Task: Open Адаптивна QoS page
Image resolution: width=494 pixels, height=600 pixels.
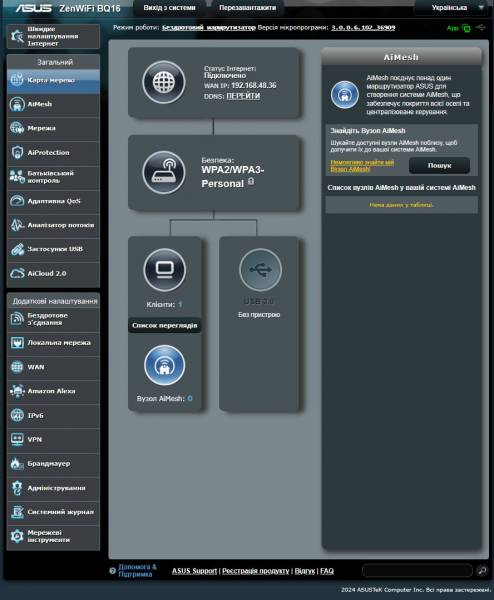Action: (53, 201)
